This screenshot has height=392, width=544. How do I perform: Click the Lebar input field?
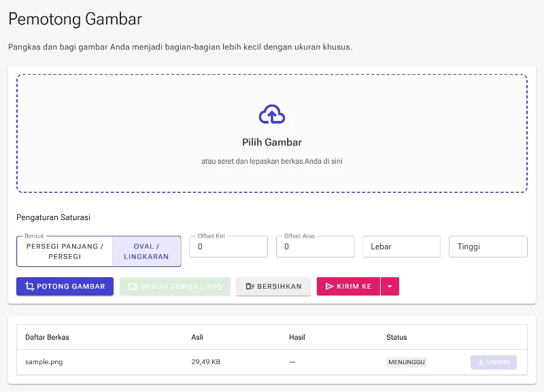(x=402, y=247)
